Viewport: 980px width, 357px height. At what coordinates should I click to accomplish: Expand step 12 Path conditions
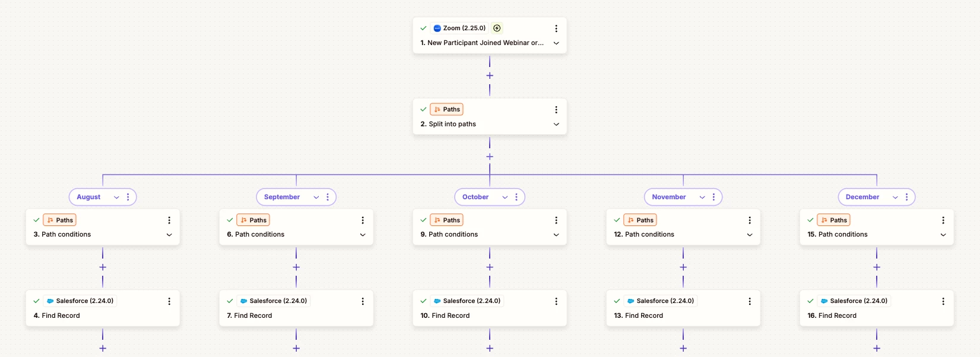coord(750,235)
